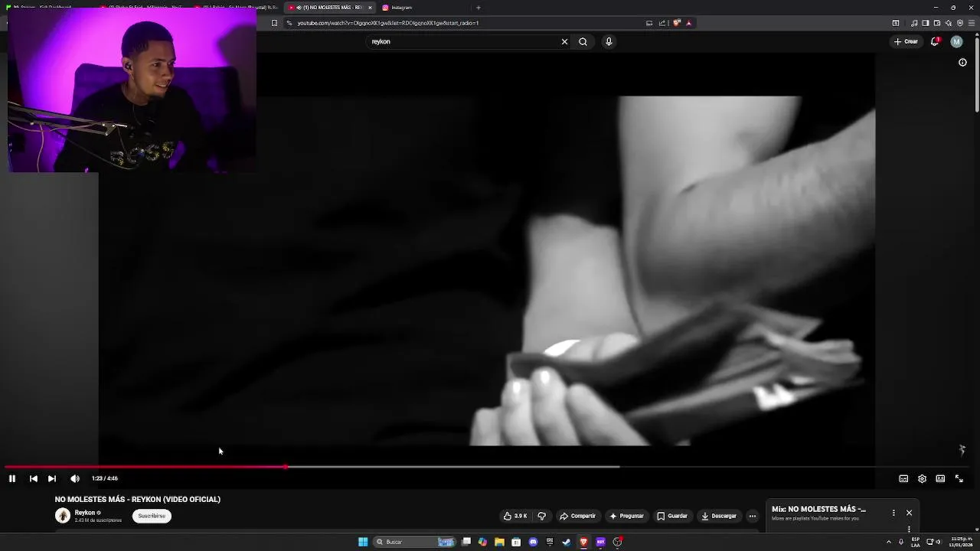Image resolution: width=980 pixels, height=551 pixels.
Task: Click the Mix: NO MOLESTES MÁS title
Action: pyautogui.click(x=818, y=509)
